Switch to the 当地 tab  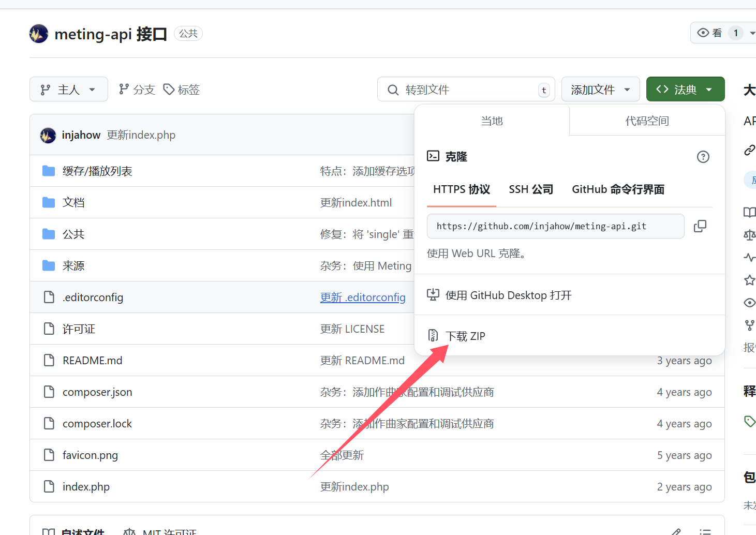pos(492,121)
